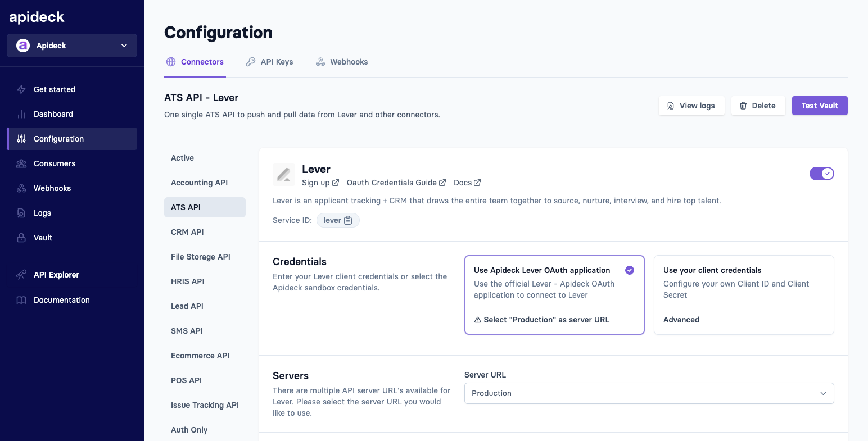Select the ATS API category

pos(205,207)
